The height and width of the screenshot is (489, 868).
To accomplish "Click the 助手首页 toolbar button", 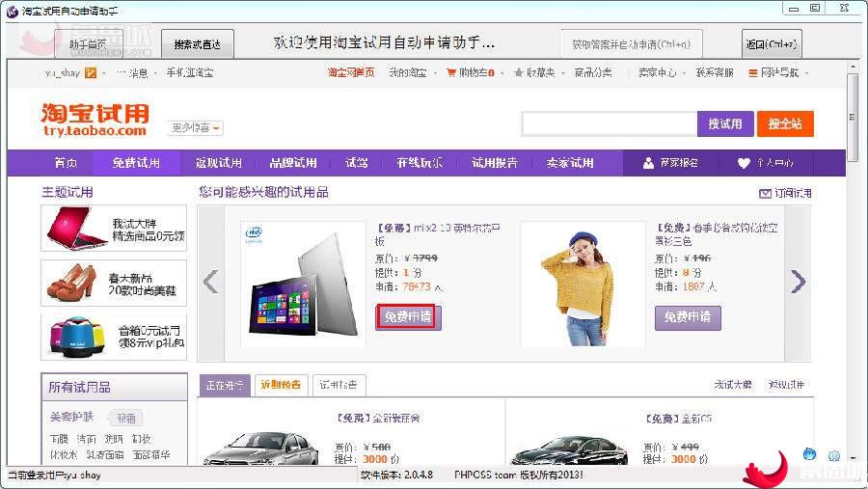I will [x=89, y=43].
